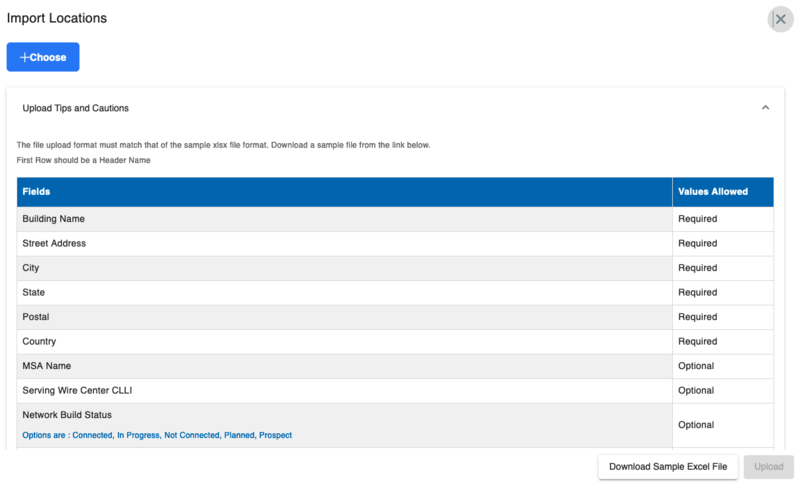Click the Country field row
Image resolution: width=800 pixels, height=483 pixels.
[39, 342]
